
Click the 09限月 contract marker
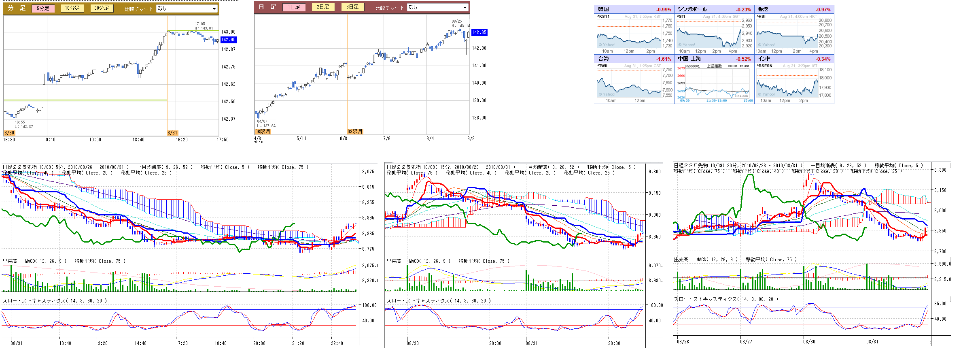coord(355,132)
